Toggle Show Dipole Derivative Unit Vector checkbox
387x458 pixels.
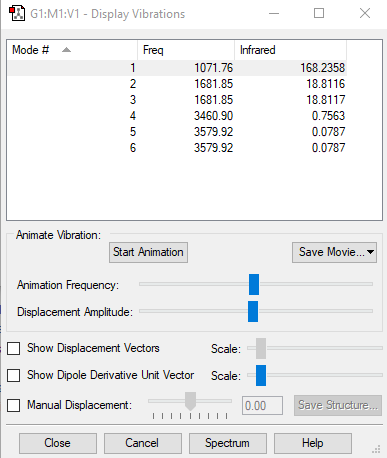click(14, 375)
